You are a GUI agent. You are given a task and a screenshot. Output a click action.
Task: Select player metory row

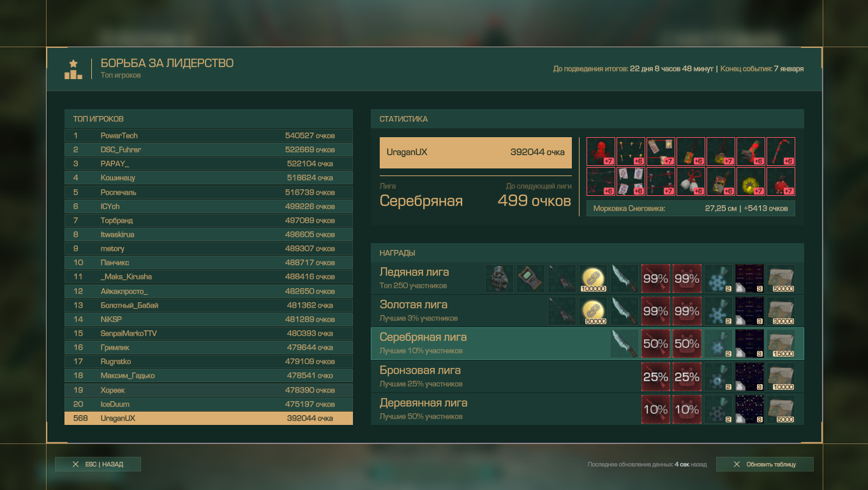click(x=209, y=248)
